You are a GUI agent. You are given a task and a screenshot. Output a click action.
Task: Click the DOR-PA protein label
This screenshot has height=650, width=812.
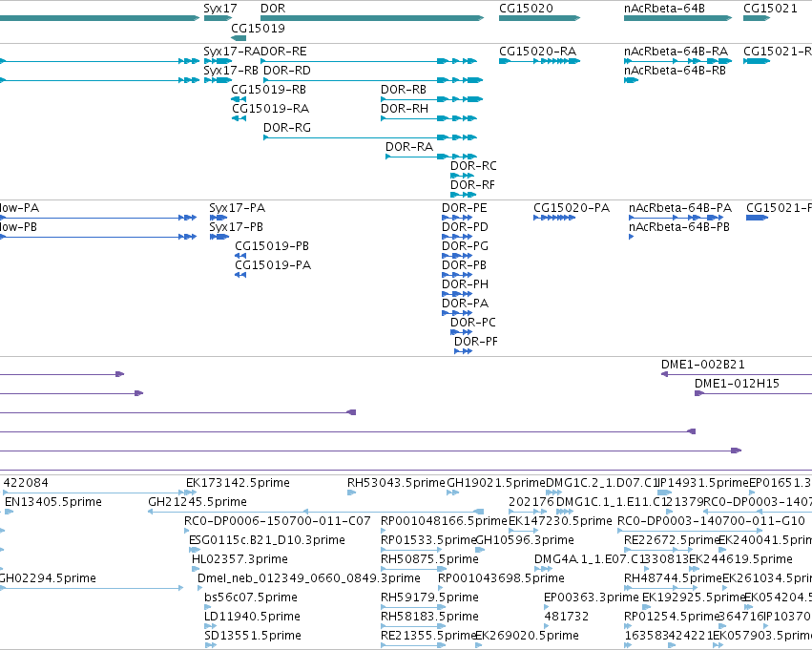point(465,304)
